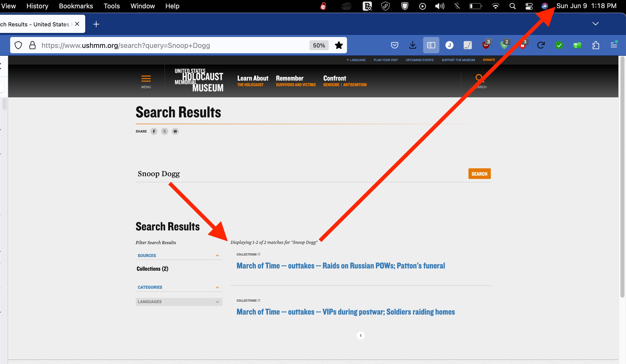The width and height of the screenshot is (626, 364).
Task: Close the Search Results tab
Action: click(77, 24)
